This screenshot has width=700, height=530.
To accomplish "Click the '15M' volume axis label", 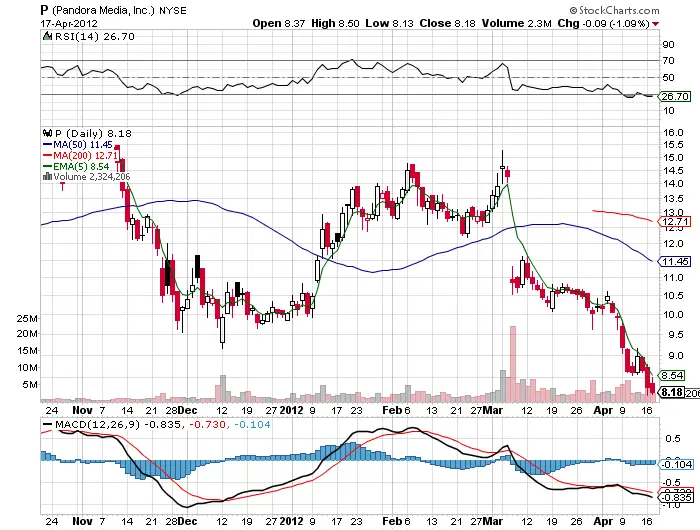I will [27, 351].
